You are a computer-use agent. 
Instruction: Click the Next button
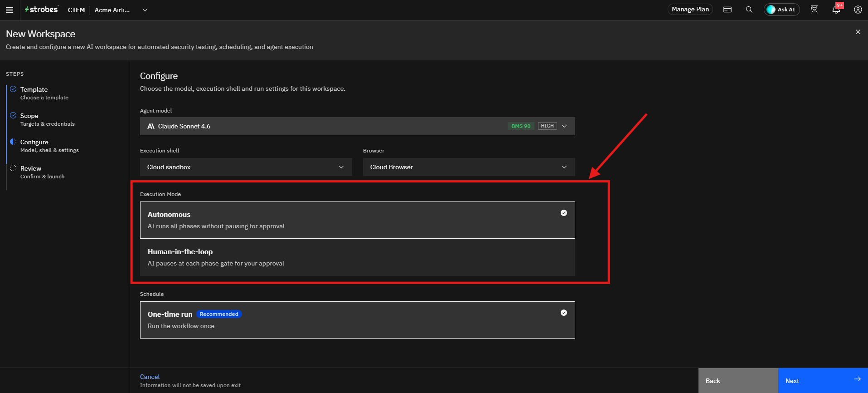823,380
